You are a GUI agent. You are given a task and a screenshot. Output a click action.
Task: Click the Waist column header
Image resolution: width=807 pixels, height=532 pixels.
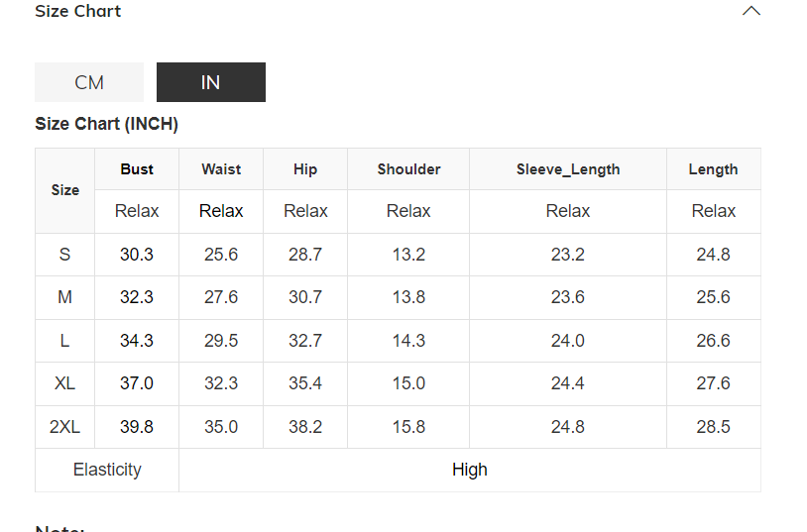tap(221, 169)
